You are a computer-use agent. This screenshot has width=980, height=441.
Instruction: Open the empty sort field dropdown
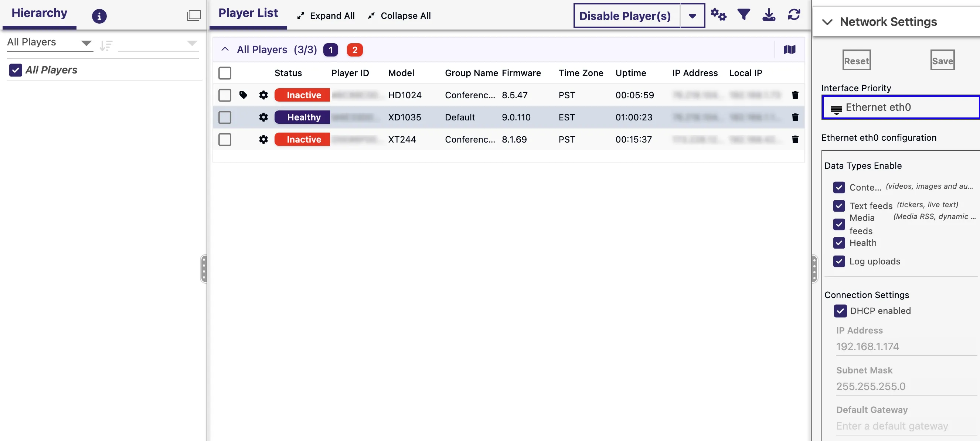click(x=158, y=43)
